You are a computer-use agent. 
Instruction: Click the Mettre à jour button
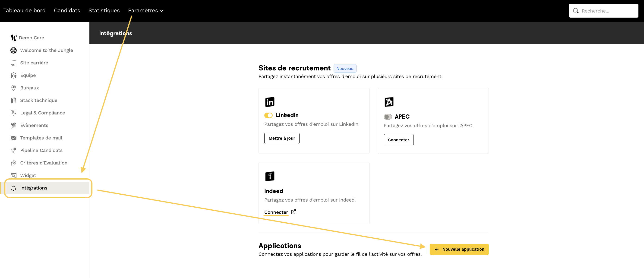pos(282,138)
